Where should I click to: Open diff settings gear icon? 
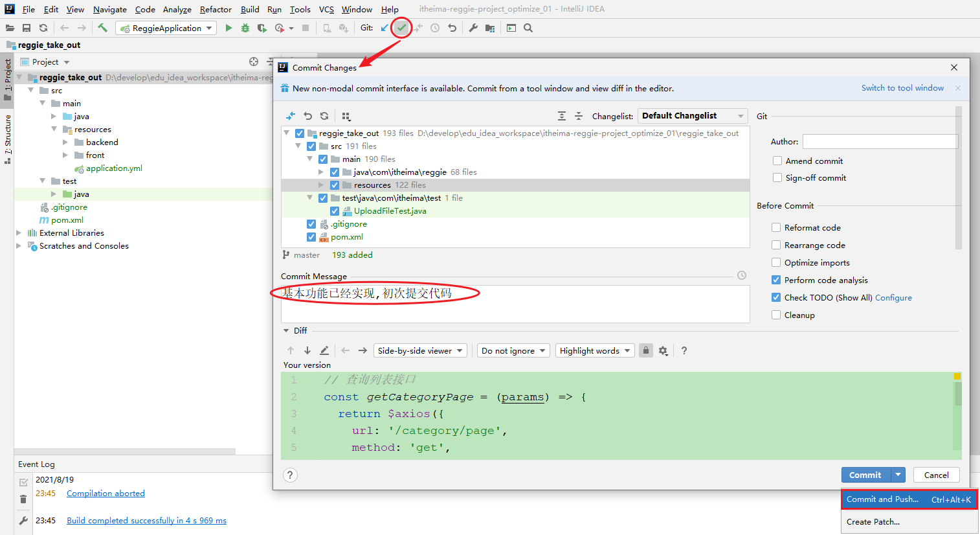(x=663, y=350)
